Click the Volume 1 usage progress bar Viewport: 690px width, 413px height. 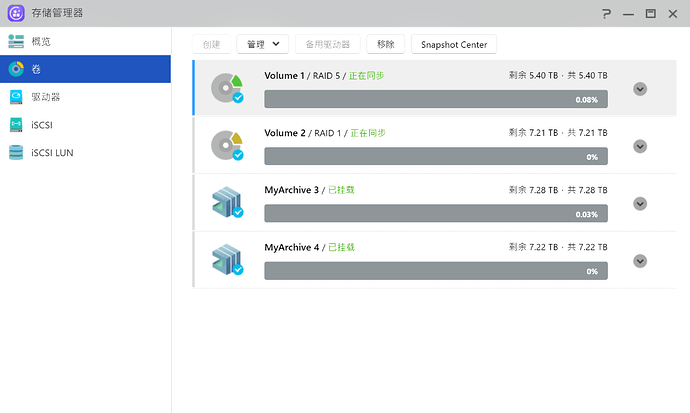435,99
